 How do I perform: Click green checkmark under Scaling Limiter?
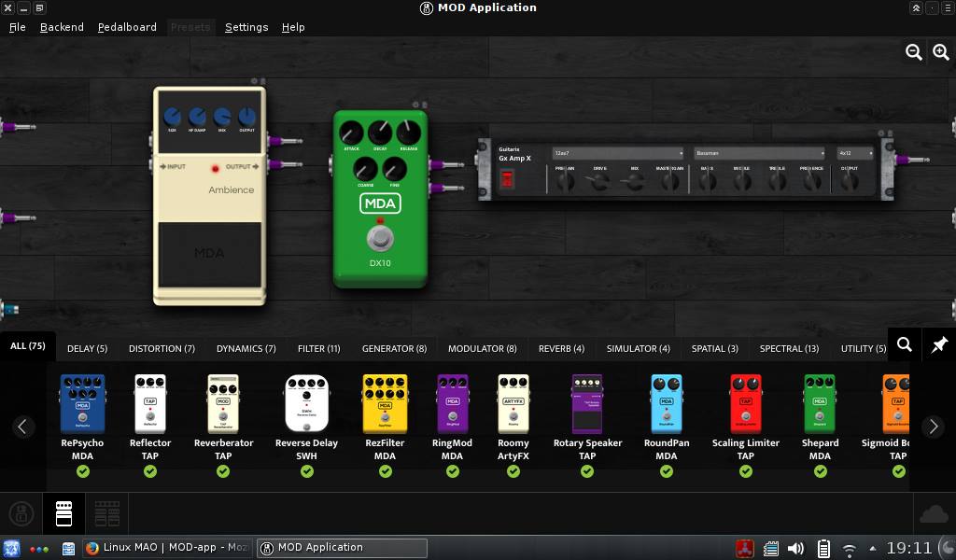tap(746, 471)
